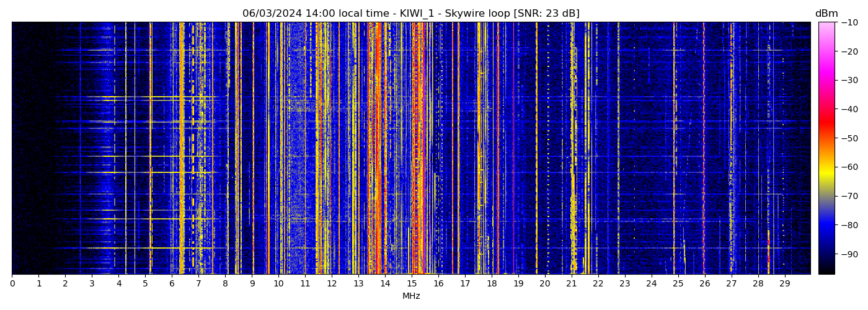Image resolution: width=868 pixels, height=310 pixels.
Task: Click the 25 MHz axis tick label
Action: point(678,283)
